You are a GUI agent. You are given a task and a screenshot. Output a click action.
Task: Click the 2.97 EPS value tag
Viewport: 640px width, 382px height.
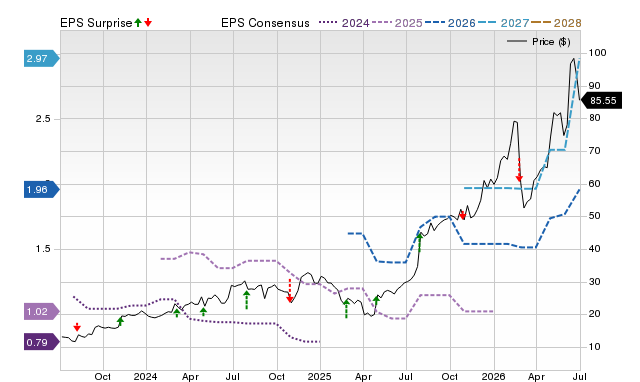pos(42,59)
